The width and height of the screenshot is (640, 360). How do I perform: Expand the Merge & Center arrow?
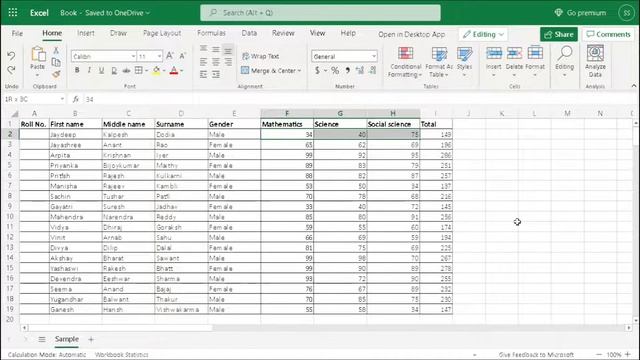click(299, 71)
